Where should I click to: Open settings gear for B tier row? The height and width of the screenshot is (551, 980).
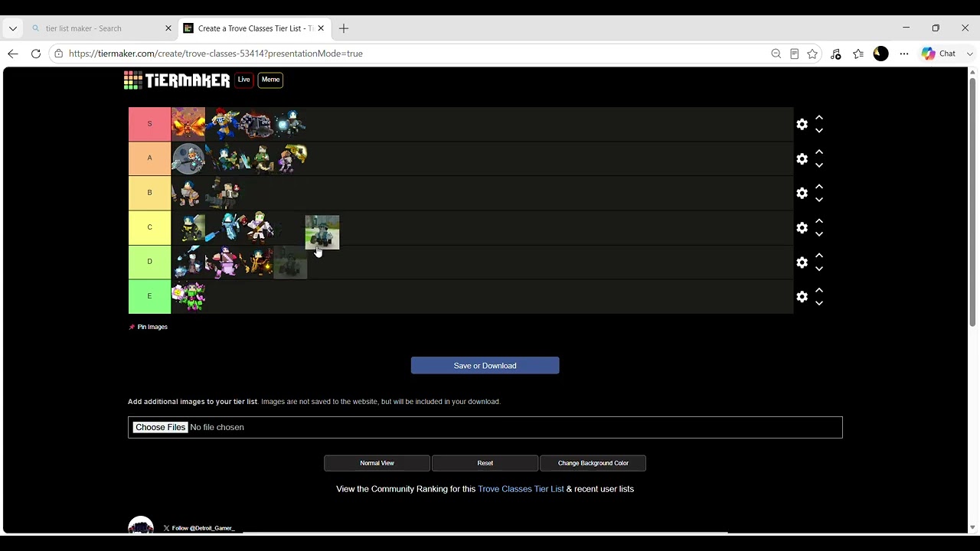[802, 193]
